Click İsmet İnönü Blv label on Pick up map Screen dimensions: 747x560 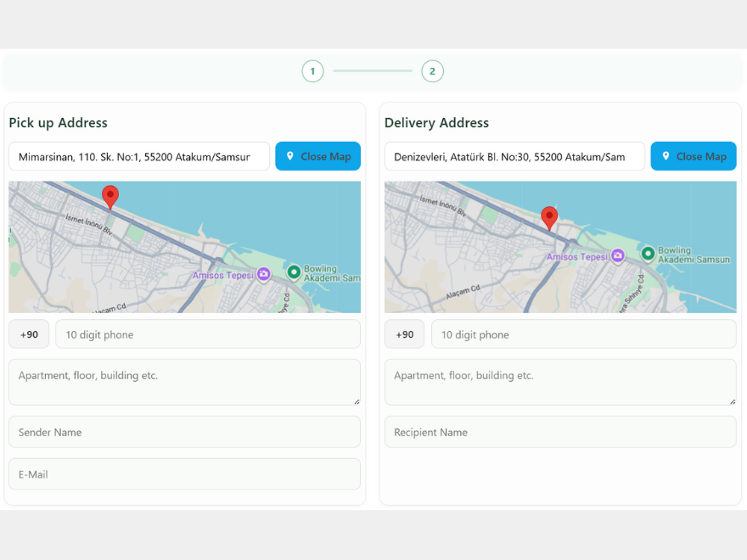(x=89, y=225)
